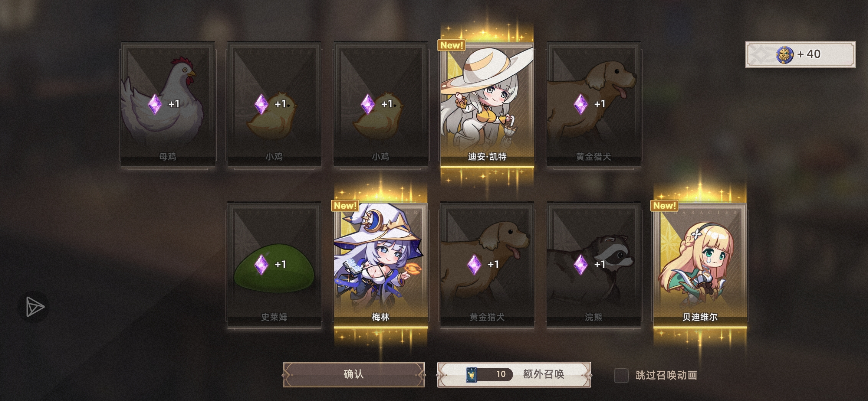This screenshot has width=868, height=401.
Task: Click the +40 currency reward panel
Action: [x=800, y=55]
